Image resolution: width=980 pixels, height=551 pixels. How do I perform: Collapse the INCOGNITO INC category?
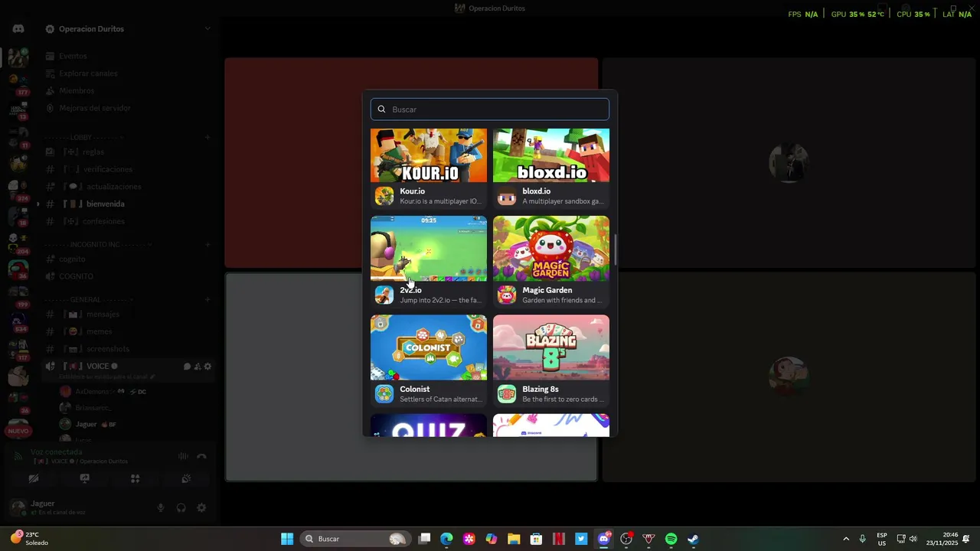coord(98,245)
